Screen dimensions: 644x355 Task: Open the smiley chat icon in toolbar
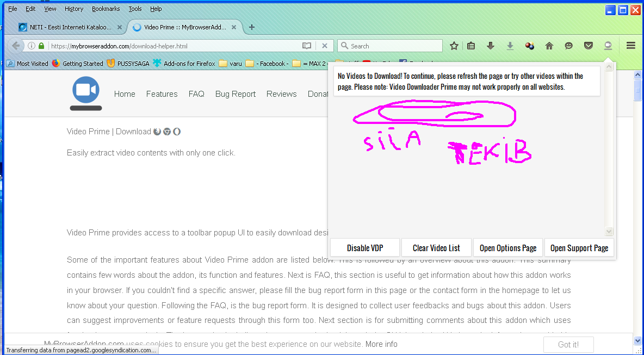click(569, 46)
